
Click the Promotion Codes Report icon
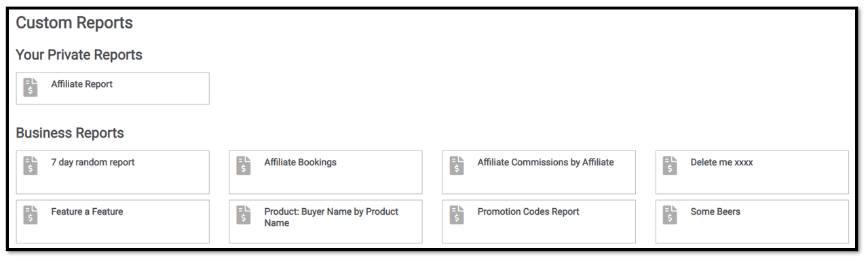(457, 215)
